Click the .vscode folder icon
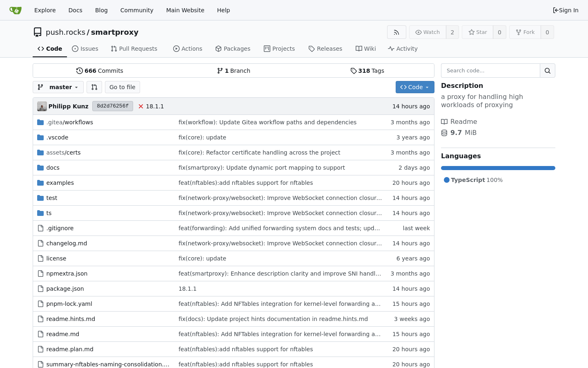Viewport: 588px width, 368px height. (40, 137)
